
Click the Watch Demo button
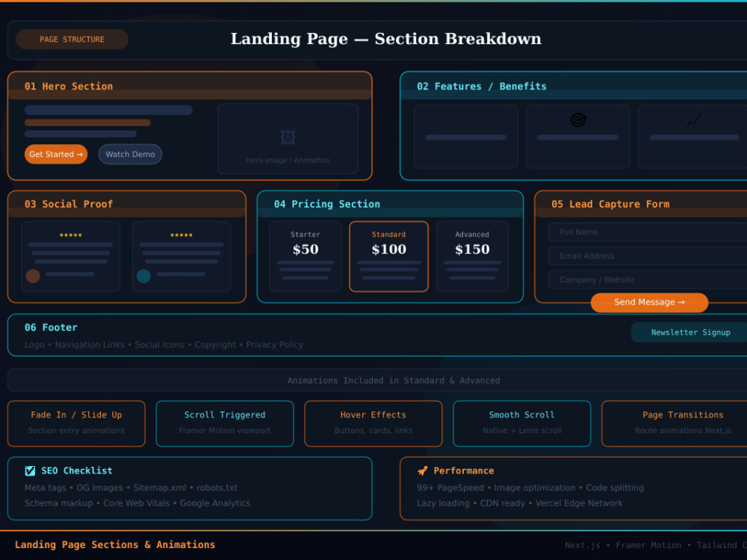[x=130, y=155]
